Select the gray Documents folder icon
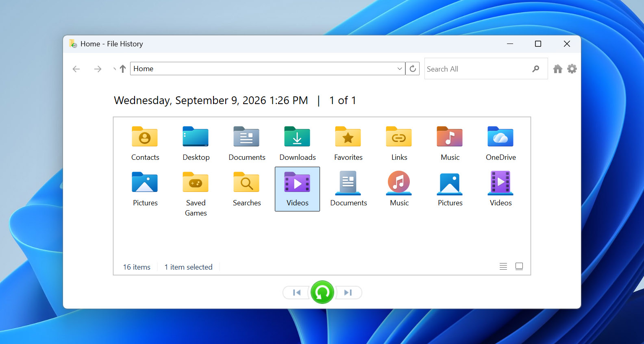644x344 pixels. [247, 137]
